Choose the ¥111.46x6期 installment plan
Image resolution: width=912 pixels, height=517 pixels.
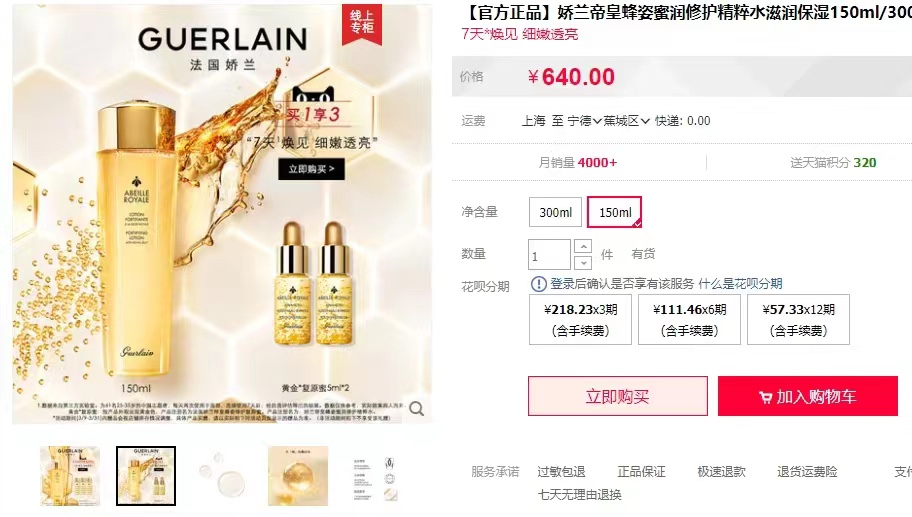pyautogui.click(x=689, y=320)
